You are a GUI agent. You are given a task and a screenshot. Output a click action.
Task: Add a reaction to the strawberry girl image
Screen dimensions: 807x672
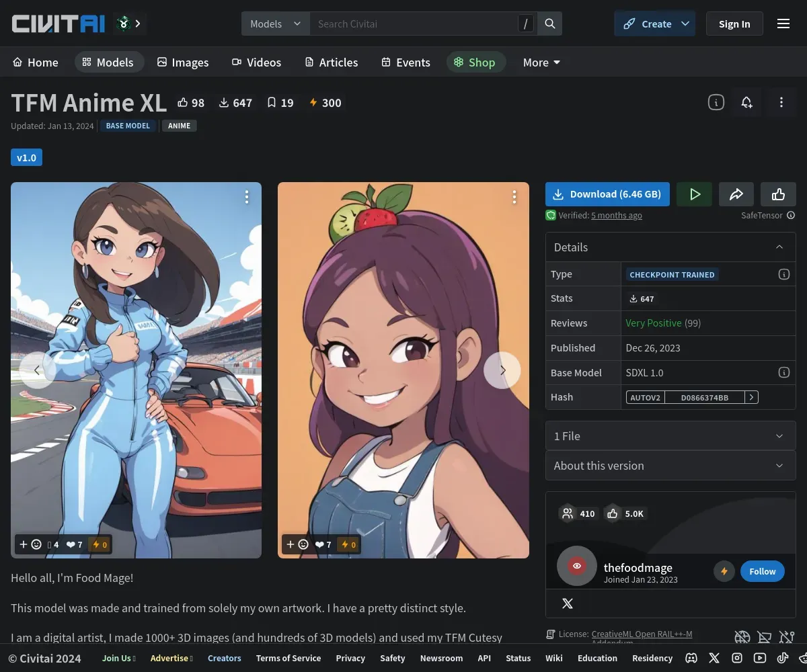click(x=297, y=544)
